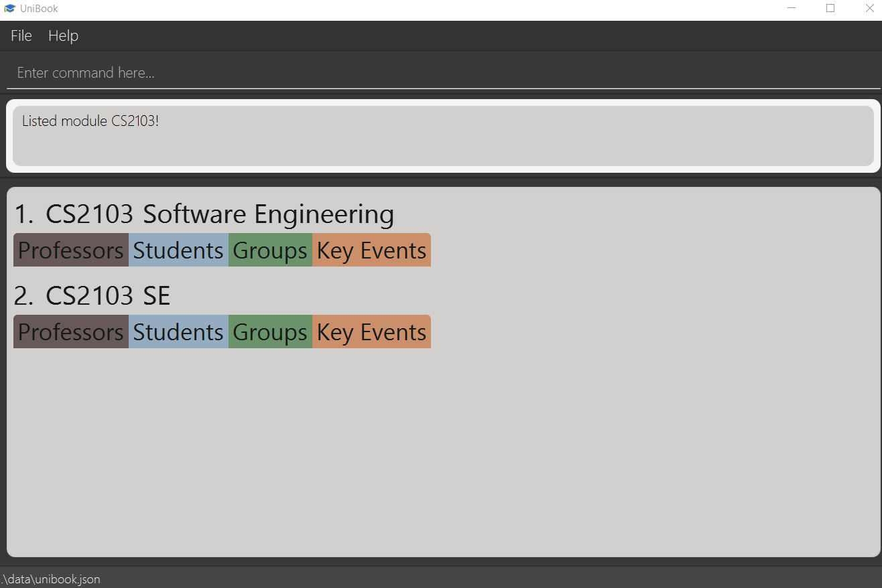The width and height of the screenshot is (882, 588).
Task: Close the UniBook window
Action: [x=869, y=8]
